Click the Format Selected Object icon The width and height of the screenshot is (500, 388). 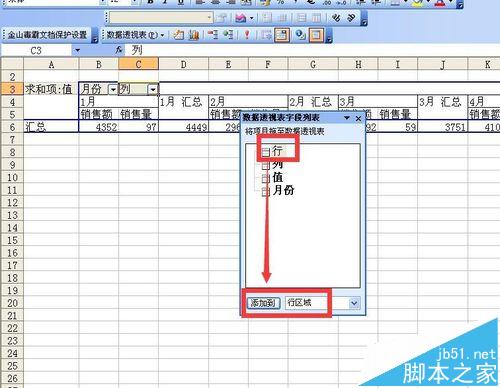pyautogui.click(x=222, y=17)
